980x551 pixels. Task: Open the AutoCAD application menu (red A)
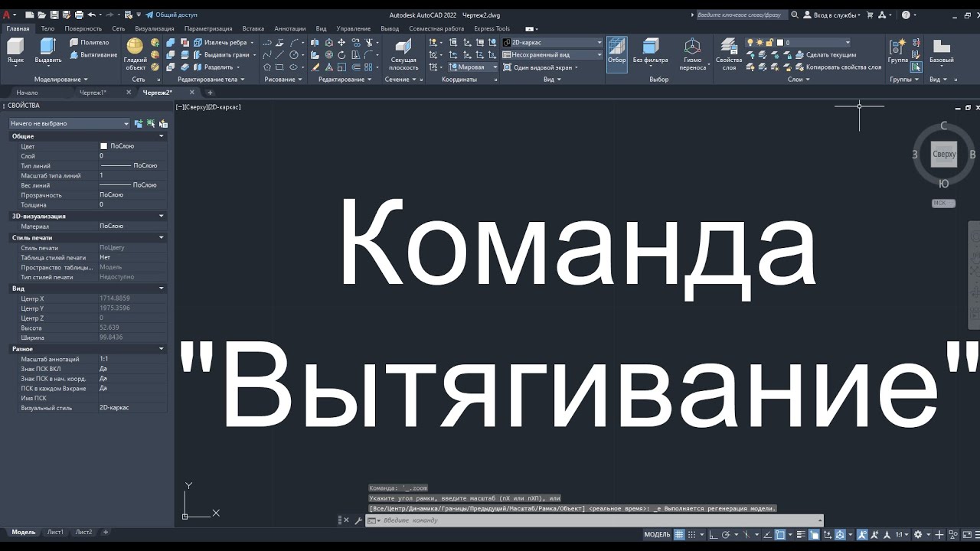pos(7,15)
